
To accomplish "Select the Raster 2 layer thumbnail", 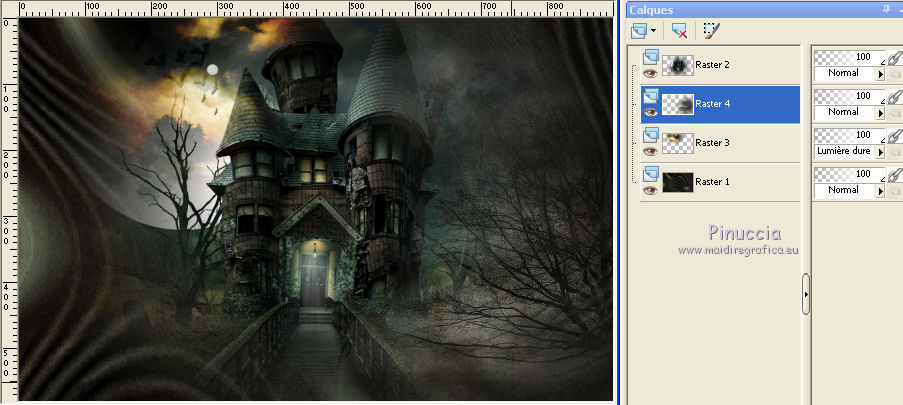I will pos(678,65).
